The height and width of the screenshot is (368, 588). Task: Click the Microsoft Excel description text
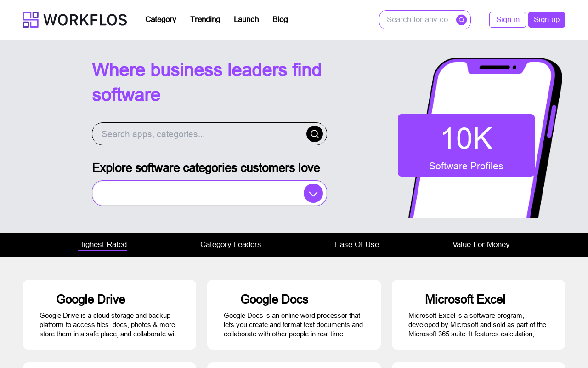(478, 325)
